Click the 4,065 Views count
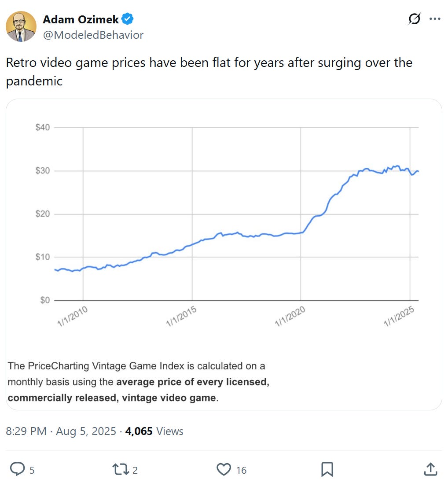 pyautogui.click(x=154, y=431)
